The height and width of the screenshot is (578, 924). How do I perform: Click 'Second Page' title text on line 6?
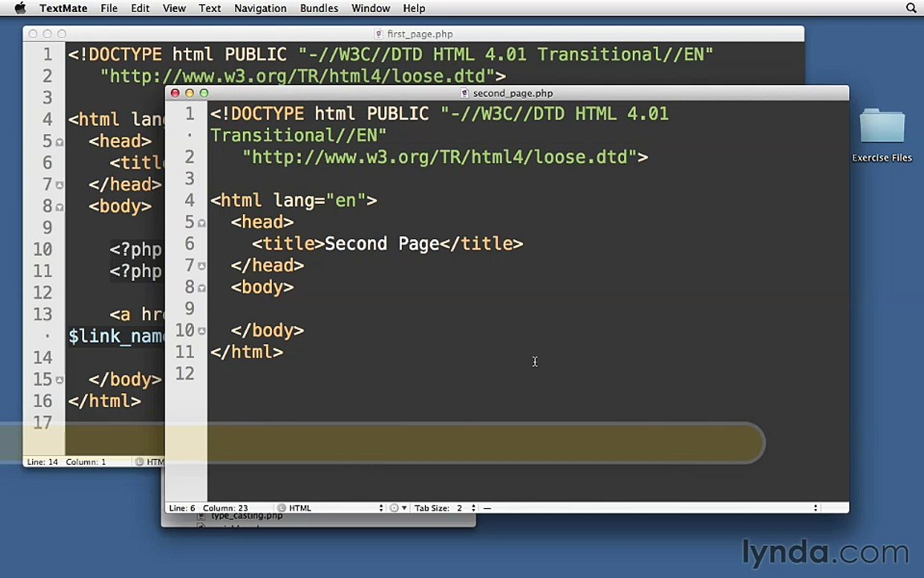(382, 243)
